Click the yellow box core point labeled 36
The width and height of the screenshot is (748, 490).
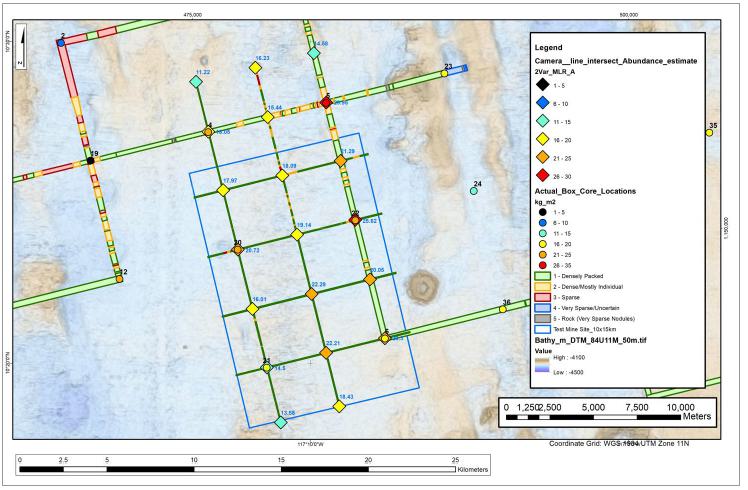[503, 310]
